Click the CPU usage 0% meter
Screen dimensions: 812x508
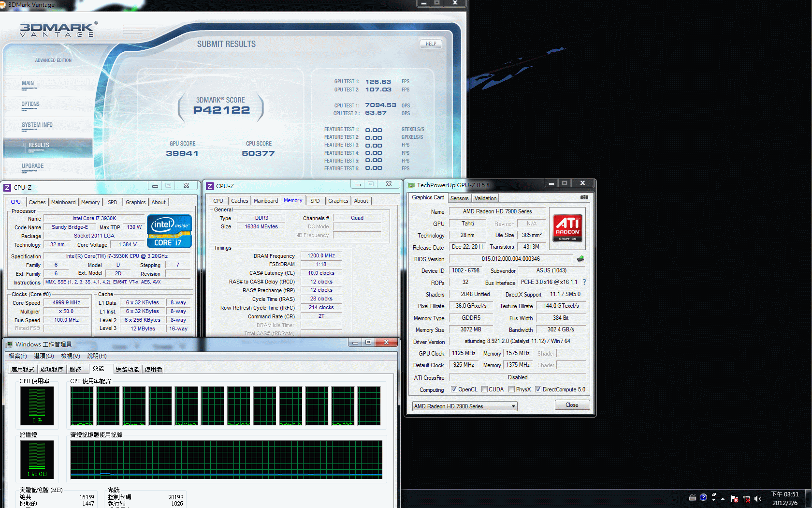(37, 405)
